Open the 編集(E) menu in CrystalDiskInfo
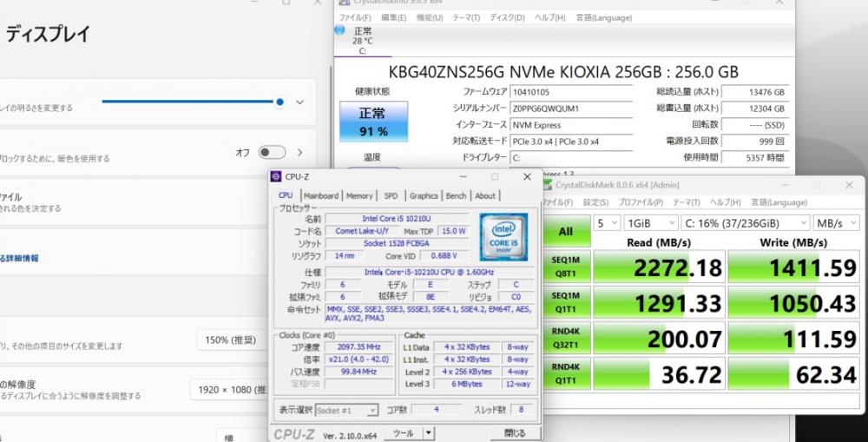868x442 pixels. tap(393, 17)
